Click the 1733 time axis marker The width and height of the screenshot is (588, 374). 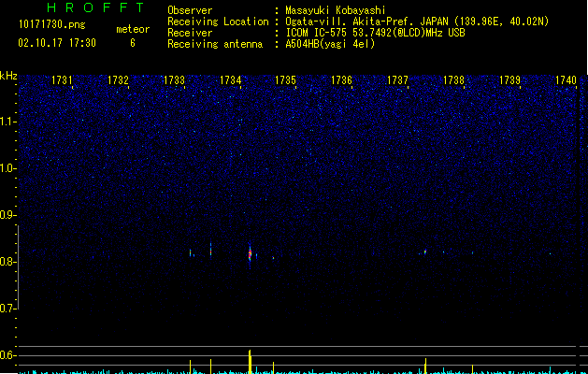175,80
